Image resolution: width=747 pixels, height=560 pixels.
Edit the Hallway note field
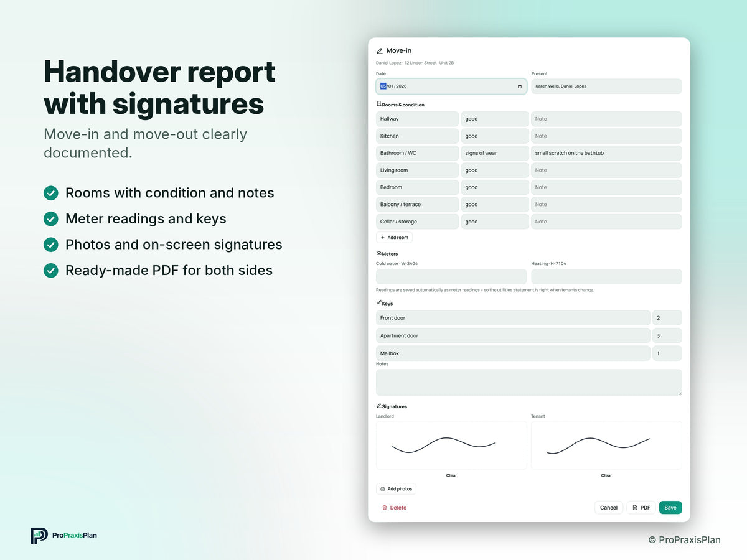tap(606, 119)
